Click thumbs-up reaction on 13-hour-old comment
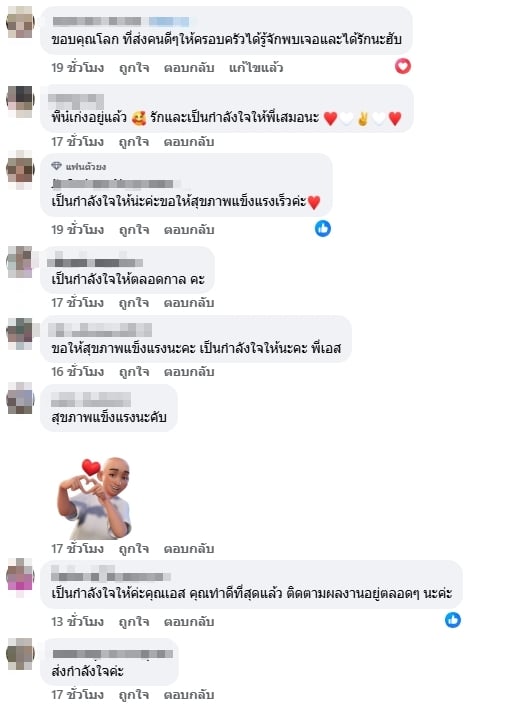Viewport: 517px width, 706px height. pyautogui.click(x=453, y=620)
